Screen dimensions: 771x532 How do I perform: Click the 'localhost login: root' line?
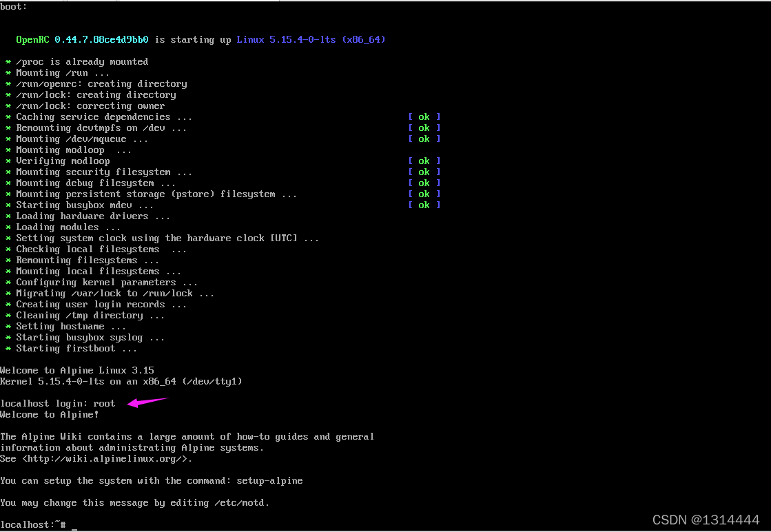[57, 404]
